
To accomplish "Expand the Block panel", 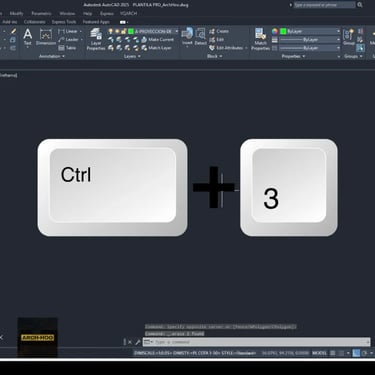I will [215, 56].
